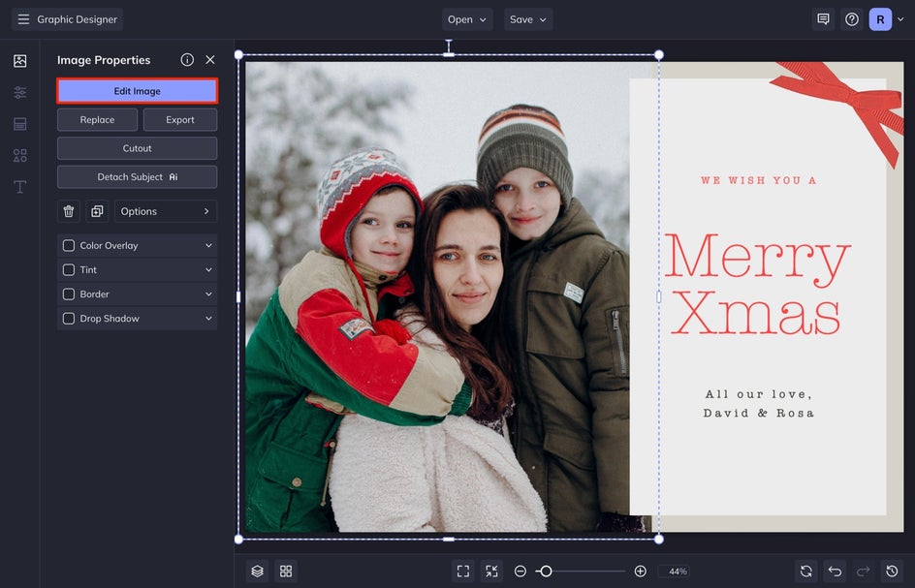915x588 pixels.
Task: Open the Layers icon in bottom bar
Action: (x=257, y=572)
